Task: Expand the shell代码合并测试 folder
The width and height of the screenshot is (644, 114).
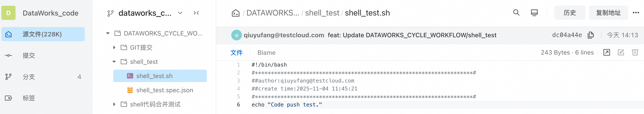Action: point(114,104)
